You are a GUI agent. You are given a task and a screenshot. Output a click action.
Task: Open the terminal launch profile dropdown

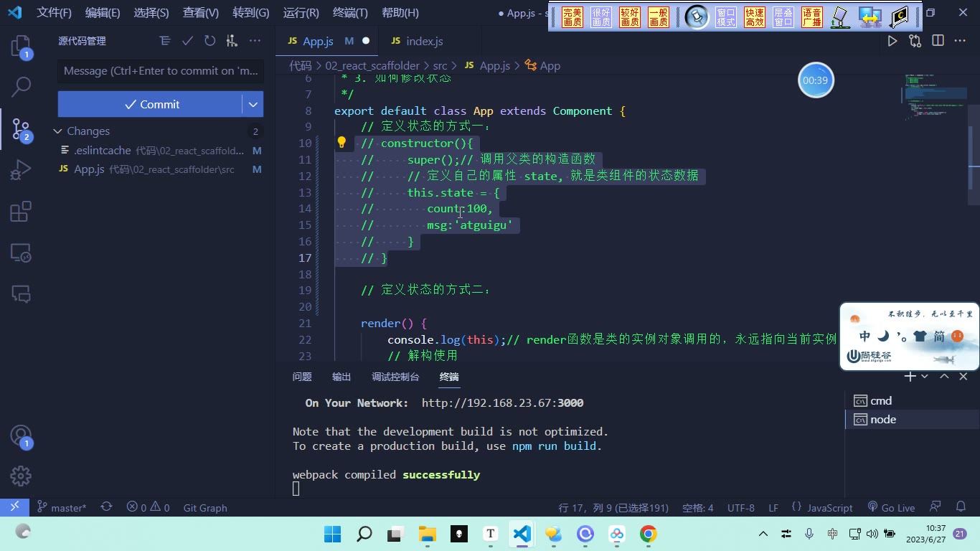924,377
